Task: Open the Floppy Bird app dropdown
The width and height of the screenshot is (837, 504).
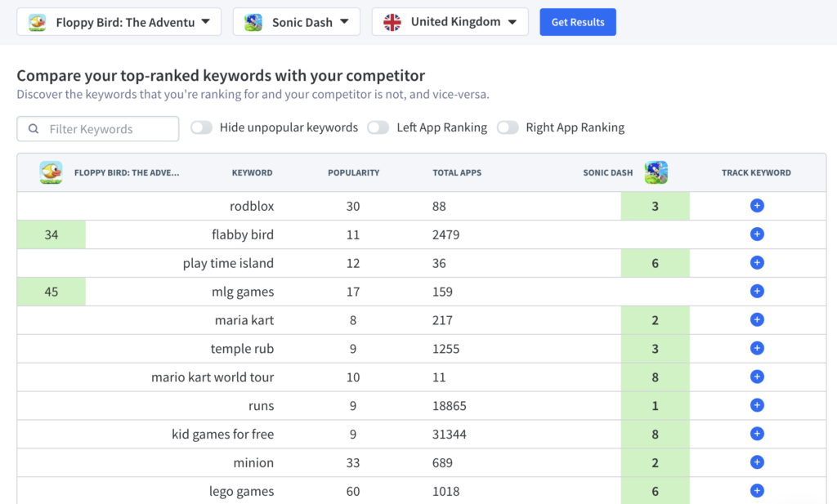Action: [119, 22]
